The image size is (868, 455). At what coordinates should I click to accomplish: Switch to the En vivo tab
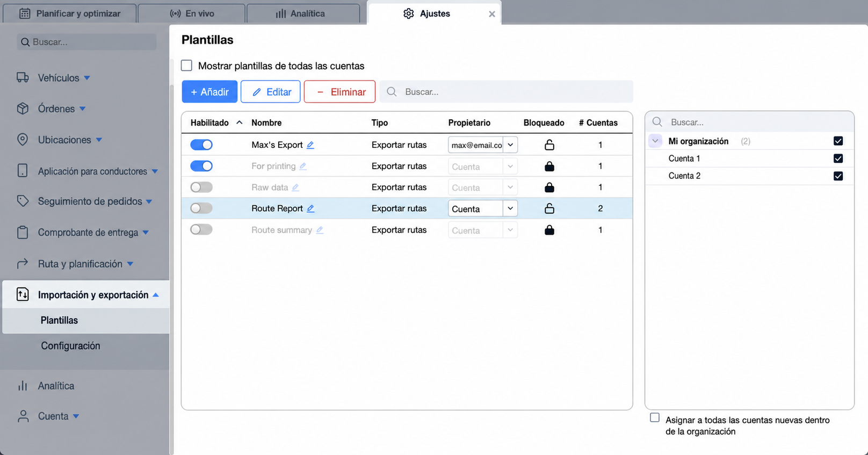tap(192, 13)
